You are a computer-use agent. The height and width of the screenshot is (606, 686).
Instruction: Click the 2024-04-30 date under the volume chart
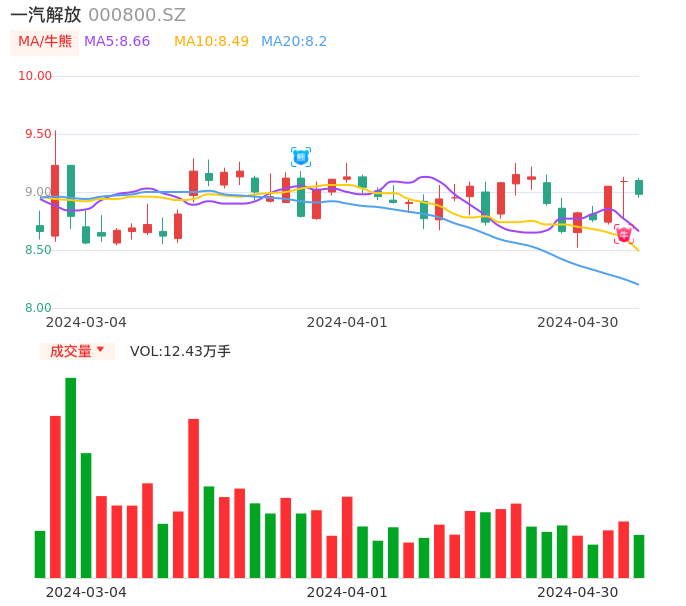tap(578, 592)
